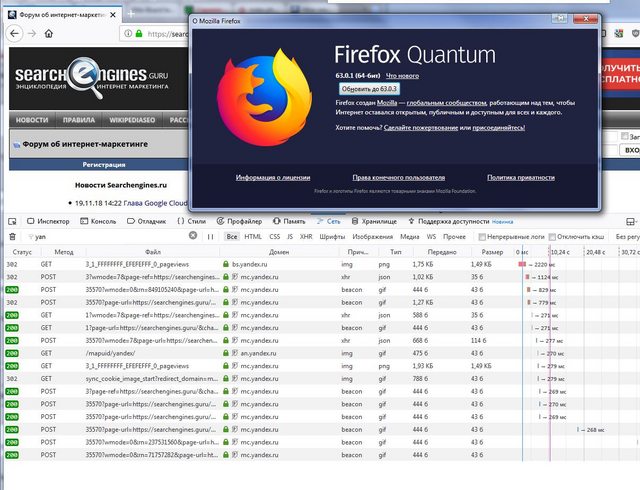The width and height of the screenshot is (640, 490).
Task: Open the 'Что нового' link
Action: [405, 75]
